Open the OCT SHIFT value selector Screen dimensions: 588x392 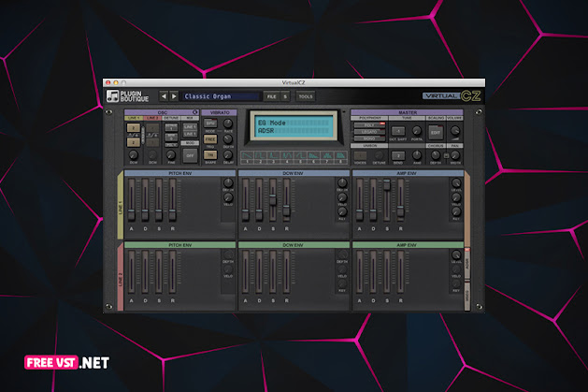(x=398, y=131)
